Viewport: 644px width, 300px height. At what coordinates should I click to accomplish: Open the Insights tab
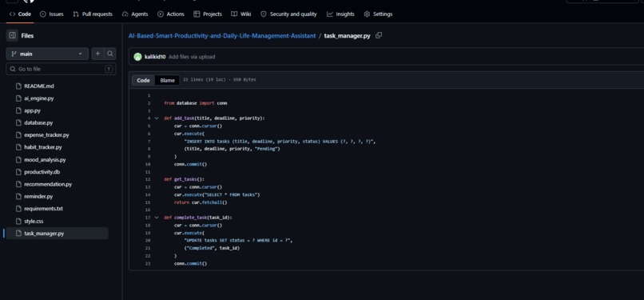pos(340,14)
